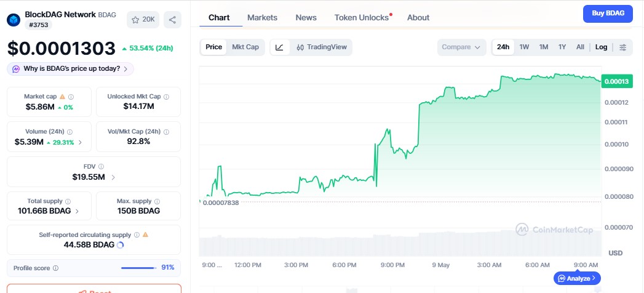
Task: Click the 91% profile score value
Action: [x=167, y=268]
